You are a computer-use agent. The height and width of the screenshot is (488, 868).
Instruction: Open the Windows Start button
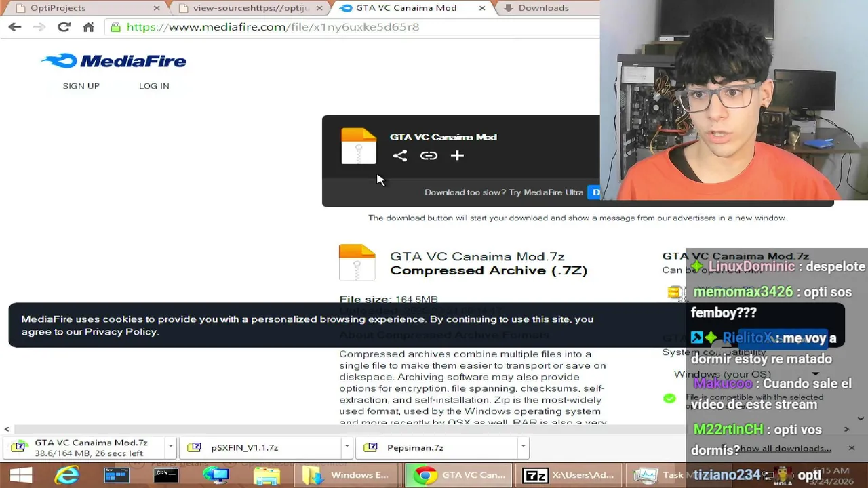pos(21,475)
